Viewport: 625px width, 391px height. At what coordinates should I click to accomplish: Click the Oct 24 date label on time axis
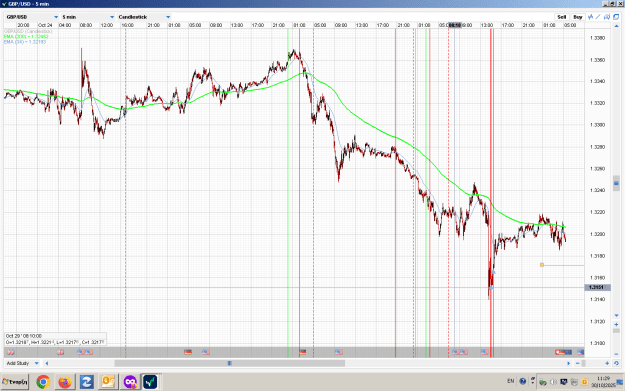point(45,25)
